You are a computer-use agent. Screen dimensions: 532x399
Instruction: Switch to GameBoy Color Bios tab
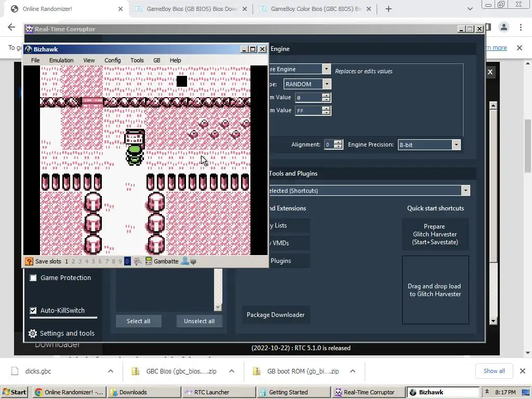point(315,9)
